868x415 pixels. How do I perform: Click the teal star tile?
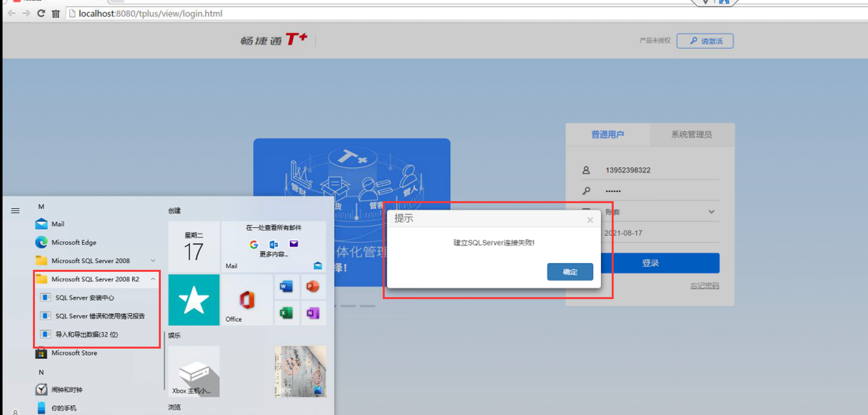coord(194,300)
